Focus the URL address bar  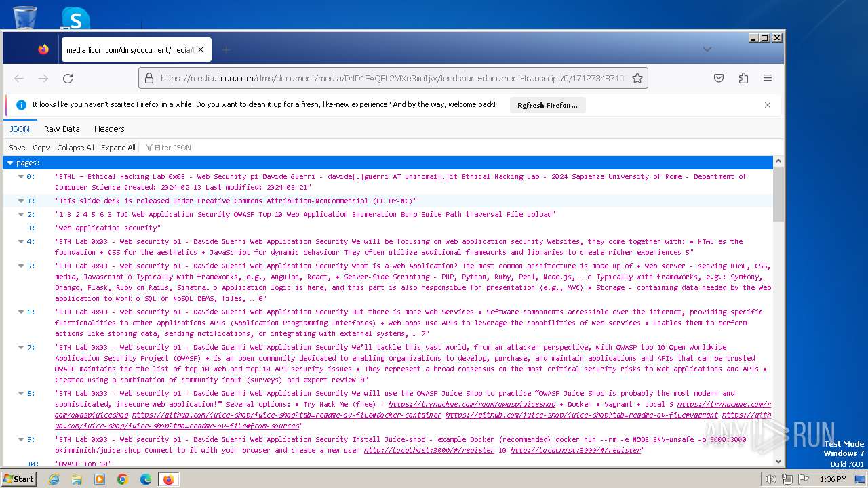(393, 79)
